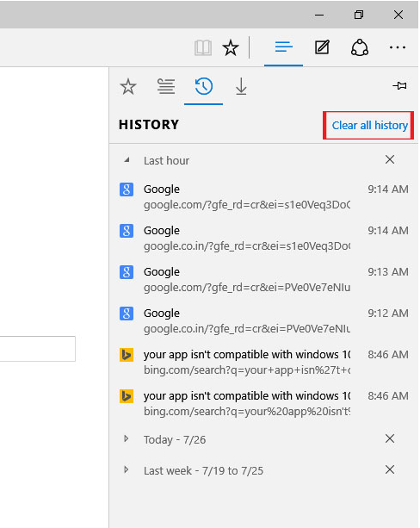Delete Last hour history entries

tap(390, 159)
